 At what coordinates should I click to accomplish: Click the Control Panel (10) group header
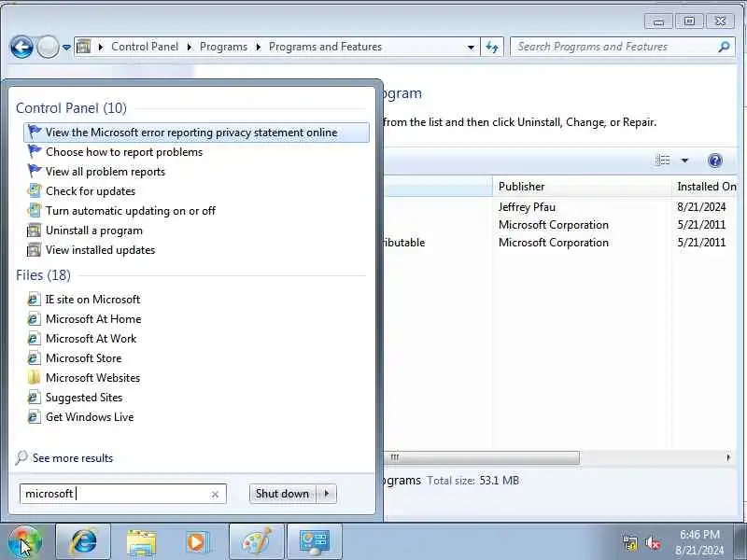click(x=72, y=108)
